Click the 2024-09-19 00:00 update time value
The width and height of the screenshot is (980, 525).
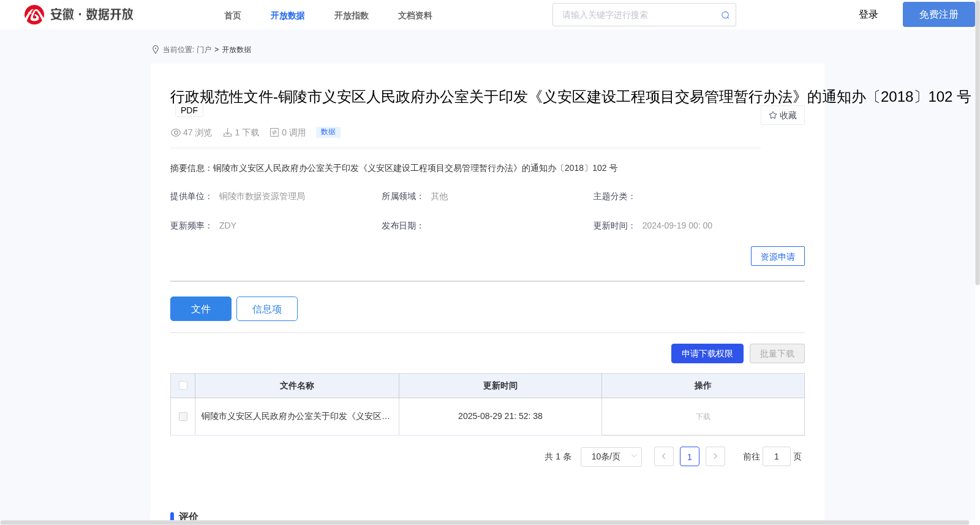[x=677, y=225]
